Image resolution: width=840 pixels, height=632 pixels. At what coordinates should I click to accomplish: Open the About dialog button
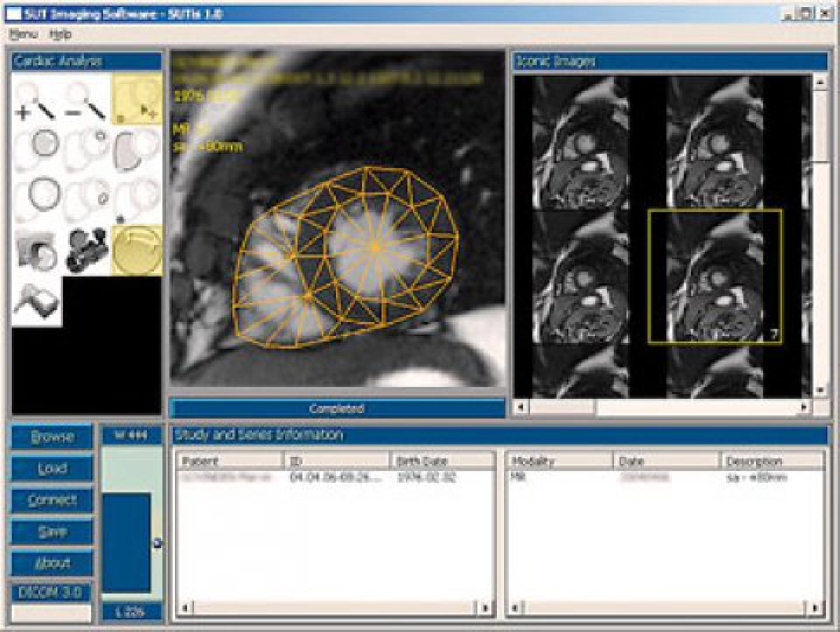tap(52, 563)
